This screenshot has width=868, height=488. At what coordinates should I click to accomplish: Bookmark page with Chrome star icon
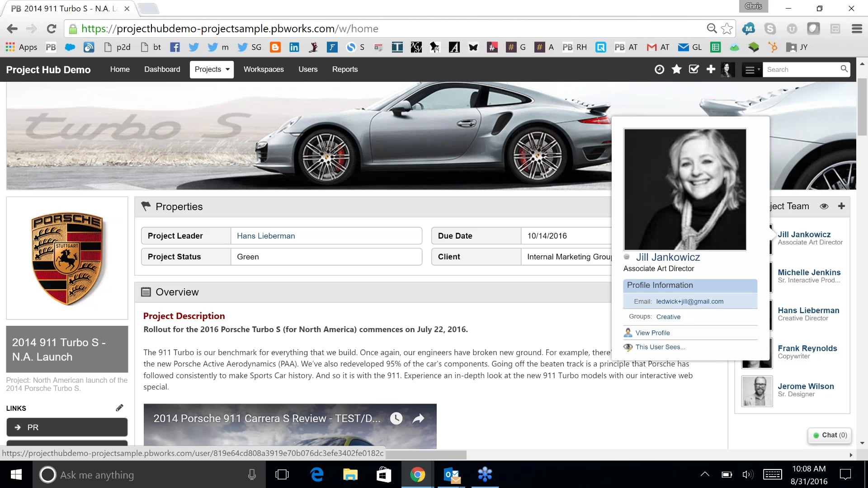coord(727,28)
